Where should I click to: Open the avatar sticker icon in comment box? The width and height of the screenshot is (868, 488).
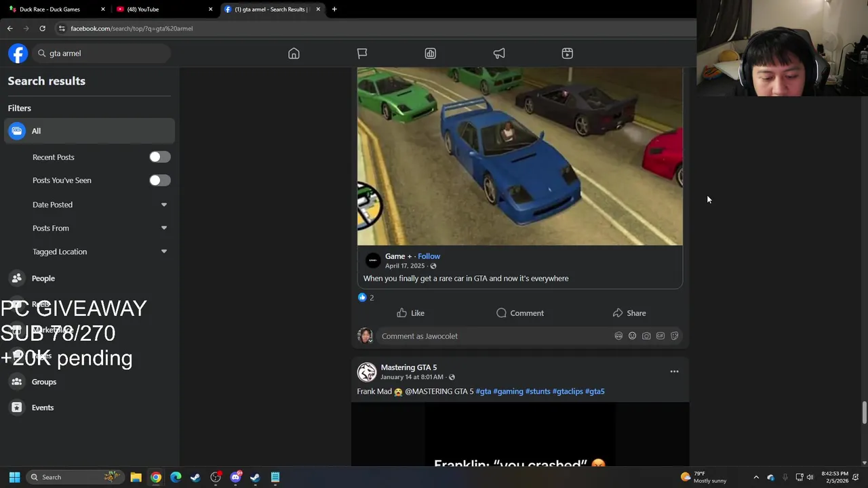click(618, 335)
